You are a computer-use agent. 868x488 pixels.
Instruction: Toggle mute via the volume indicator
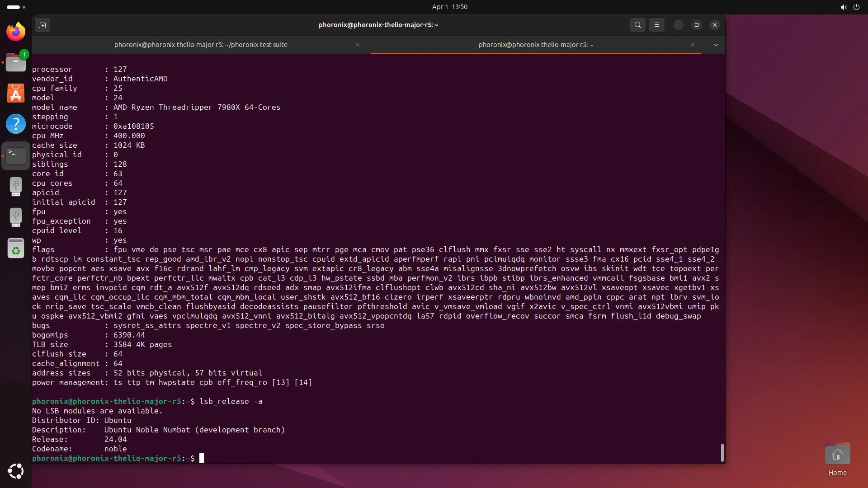(x=843, y=7)
